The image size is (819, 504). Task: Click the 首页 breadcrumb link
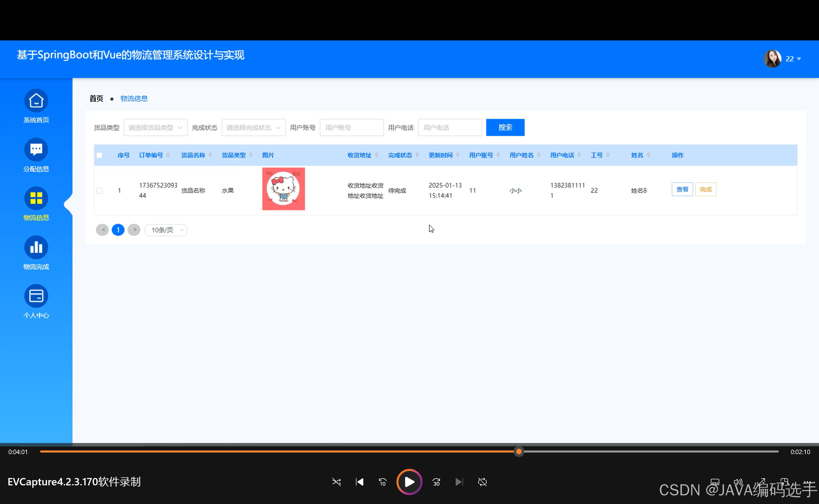click(96, 99)
